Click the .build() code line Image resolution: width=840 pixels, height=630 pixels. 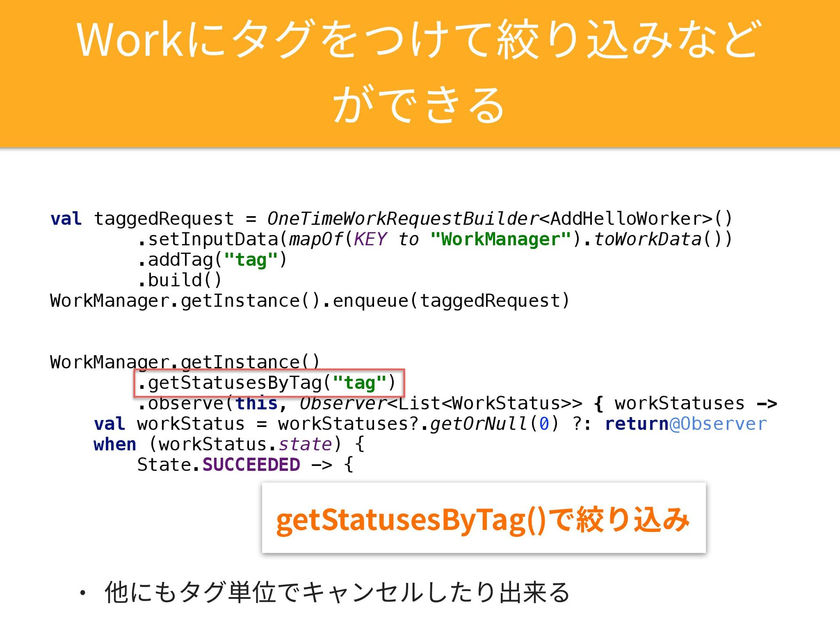coord(180,280)
